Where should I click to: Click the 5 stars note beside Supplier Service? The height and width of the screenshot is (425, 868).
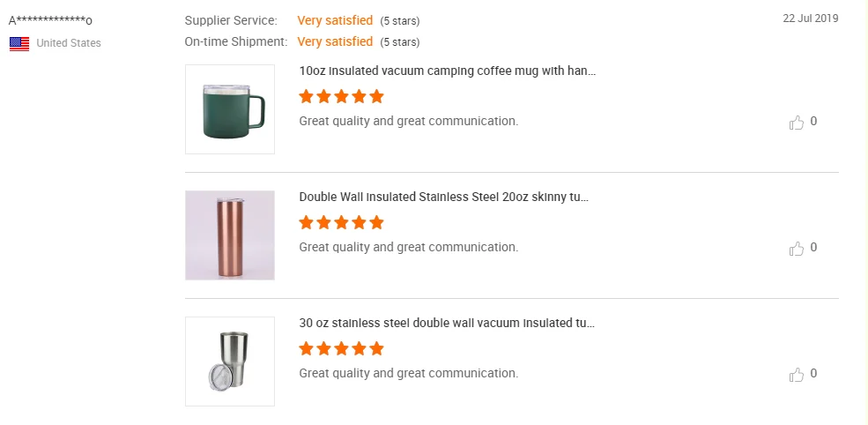[400, 21]
